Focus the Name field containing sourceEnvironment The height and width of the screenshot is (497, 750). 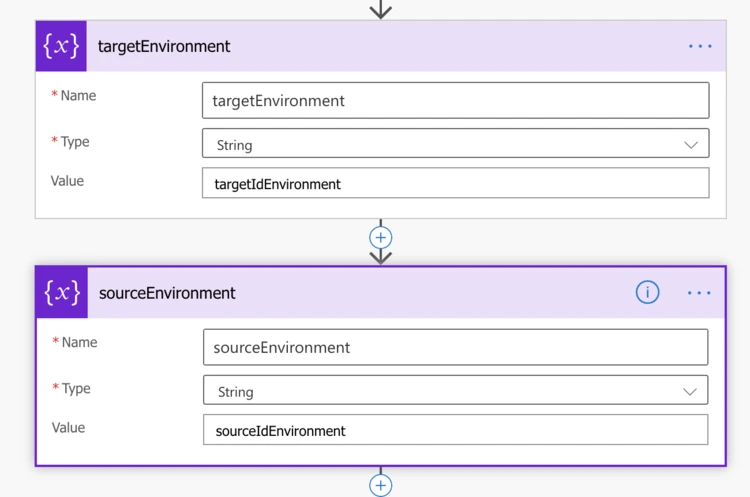point(455,348)
